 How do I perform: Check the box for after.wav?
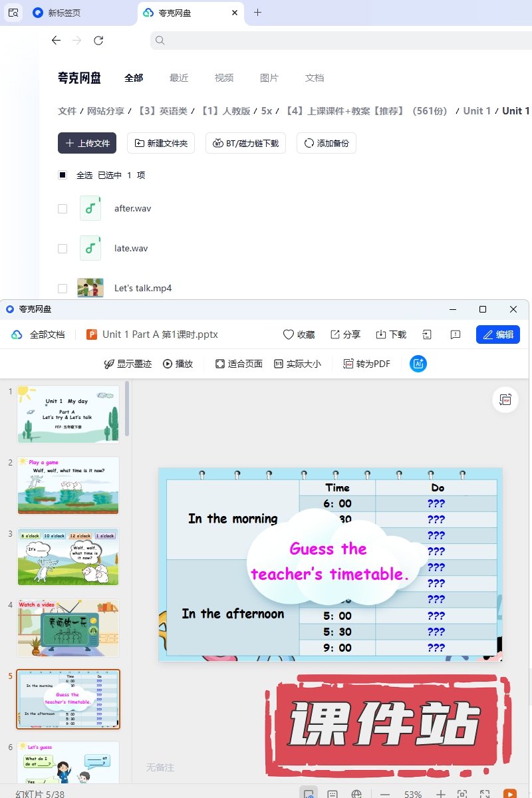tap(63, 208)
